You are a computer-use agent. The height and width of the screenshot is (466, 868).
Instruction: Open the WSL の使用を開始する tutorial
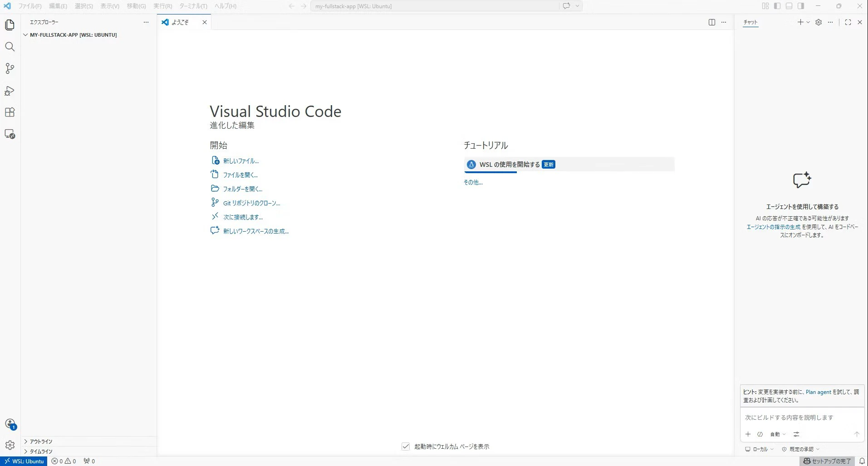pyautogui.click(x=569, y=165)
